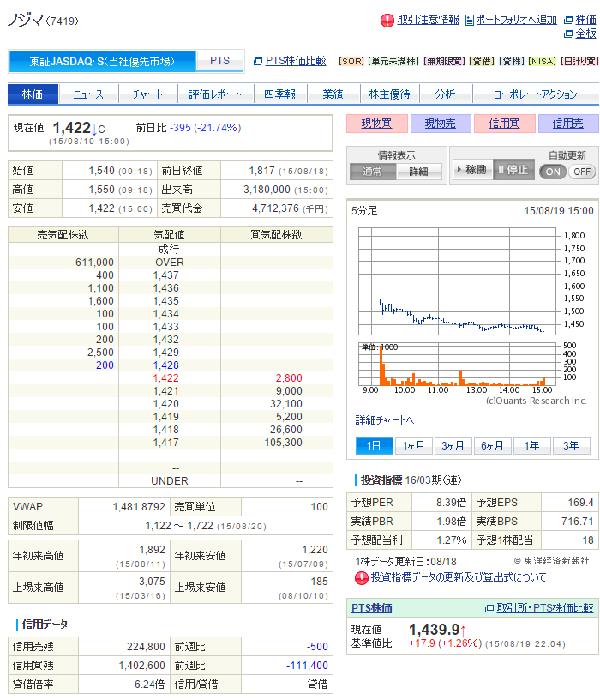
Task: Click the 現物買 button
Action: click(x=377, y=124)
